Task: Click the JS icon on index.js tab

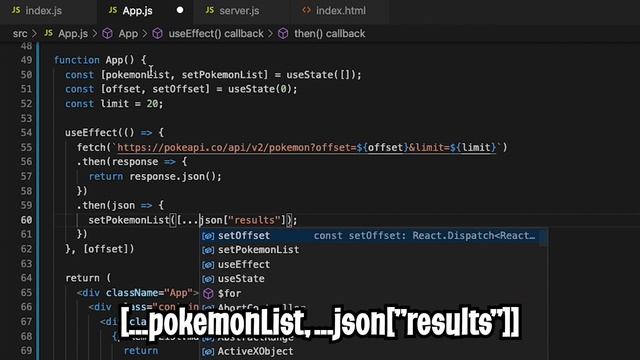Action: 16,10
